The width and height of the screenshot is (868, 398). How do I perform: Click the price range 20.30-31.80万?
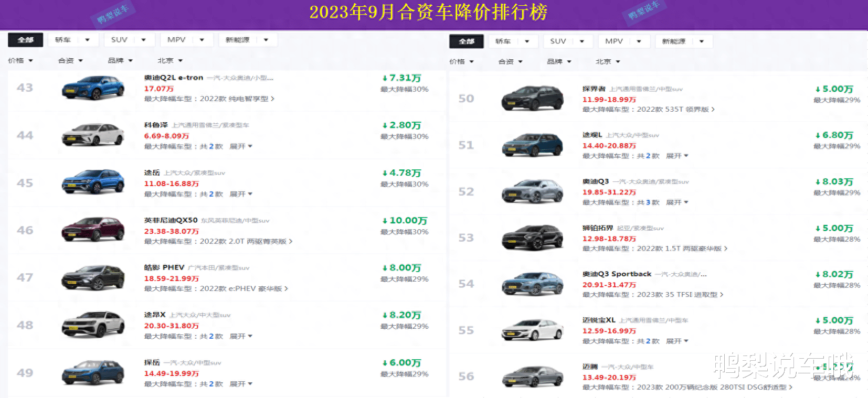pyautogui.click(x=172, y=326)
